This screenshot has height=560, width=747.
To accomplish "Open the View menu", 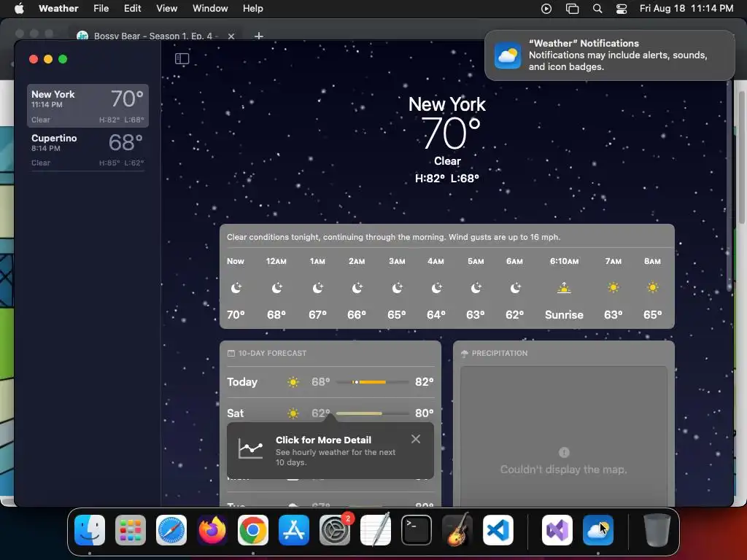I will [167, 9].
